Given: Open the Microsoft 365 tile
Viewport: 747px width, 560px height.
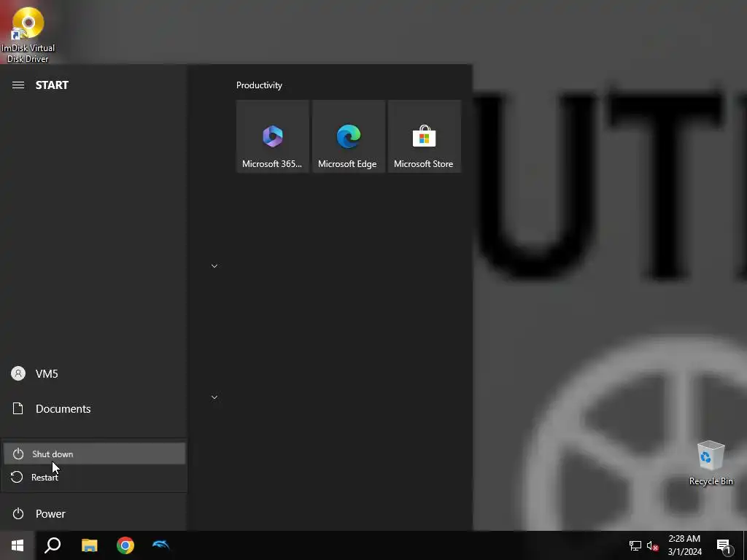Looking at the screenshot, I should tap(273, 136).
